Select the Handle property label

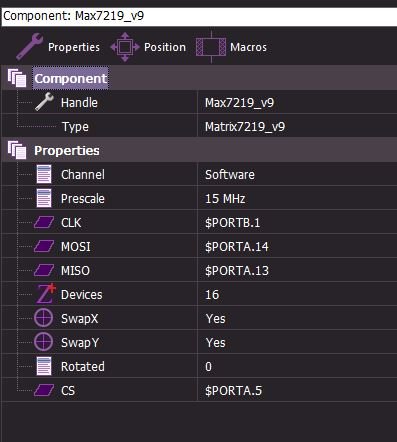click(x=79, y=102)
